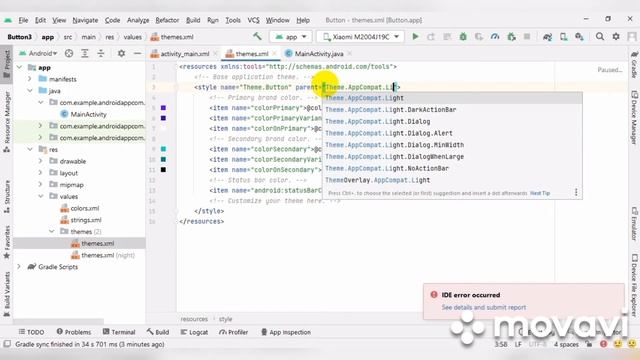Open strings.xml in project tree
Viewport: 640px width, 360px height.
(81, 220)
